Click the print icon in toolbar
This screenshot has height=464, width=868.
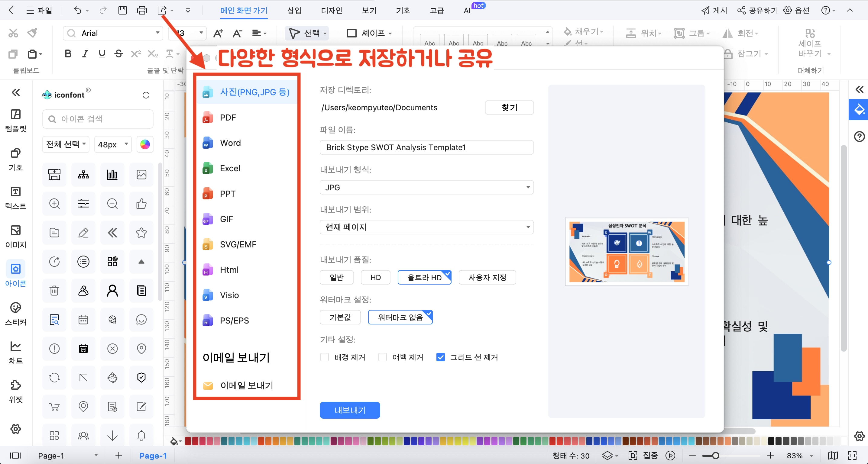pyautogui.click(x=142, y=10)
